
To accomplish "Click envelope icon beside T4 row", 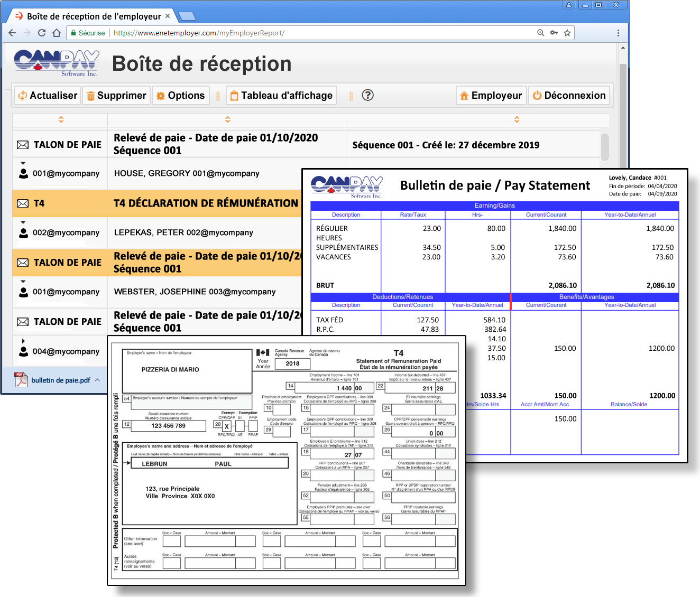I will [23, 203].
